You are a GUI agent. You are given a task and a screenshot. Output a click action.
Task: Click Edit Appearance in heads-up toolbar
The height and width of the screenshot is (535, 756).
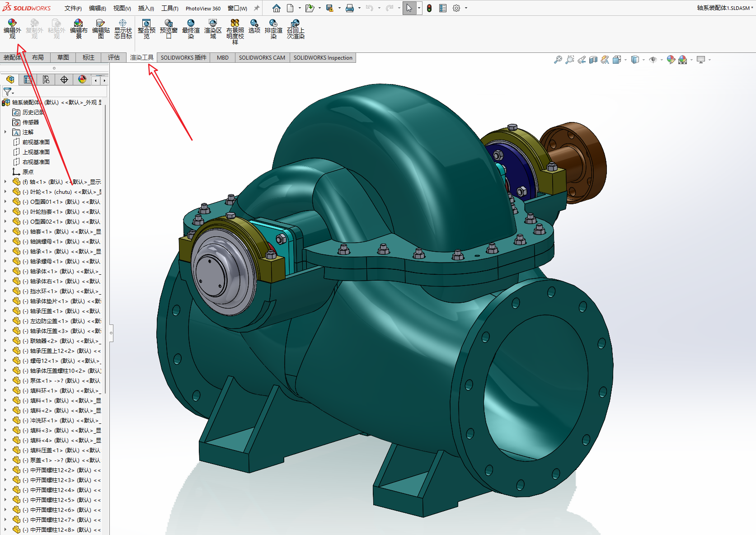pos(671,60)
